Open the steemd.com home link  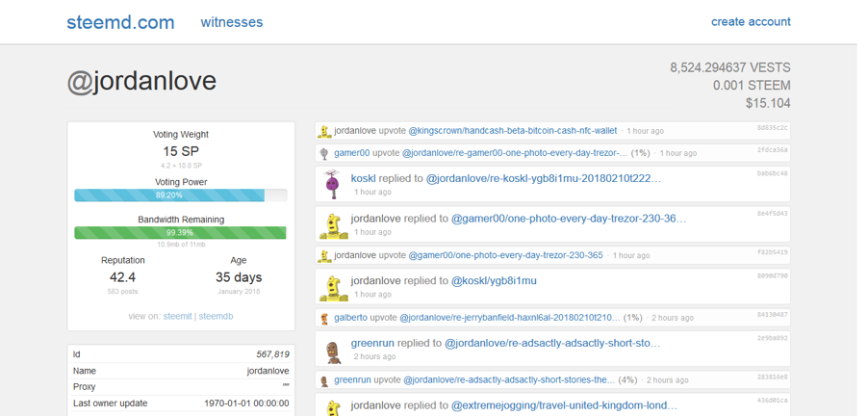(x=120, y=22)
